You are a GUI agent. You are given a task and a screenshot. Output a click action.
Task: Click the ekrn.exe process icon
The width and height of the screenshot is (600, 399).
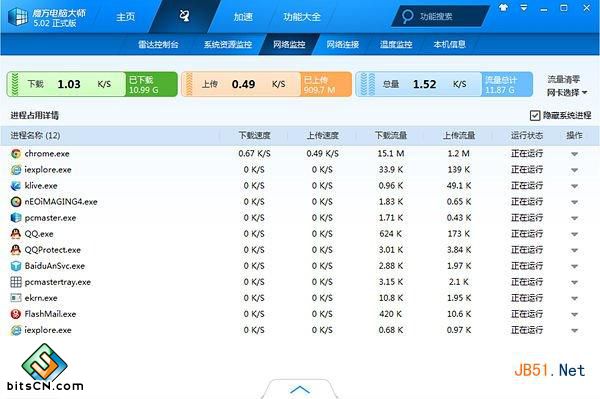(16, 298)
